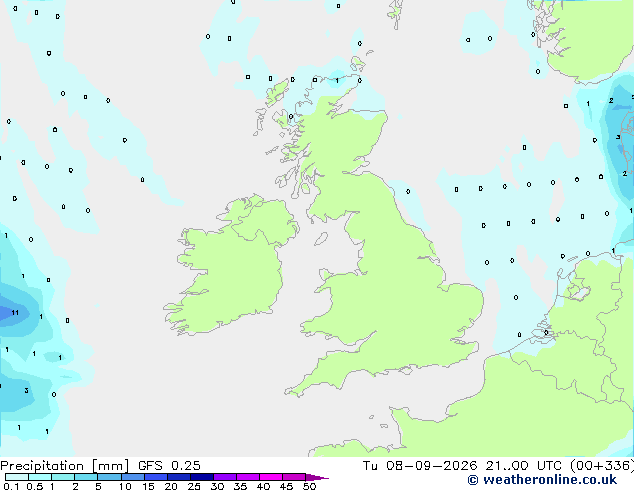Click the legend label "30"
Image resolution: width=634 pixels, height=490 pixels.
click(217, 486)
